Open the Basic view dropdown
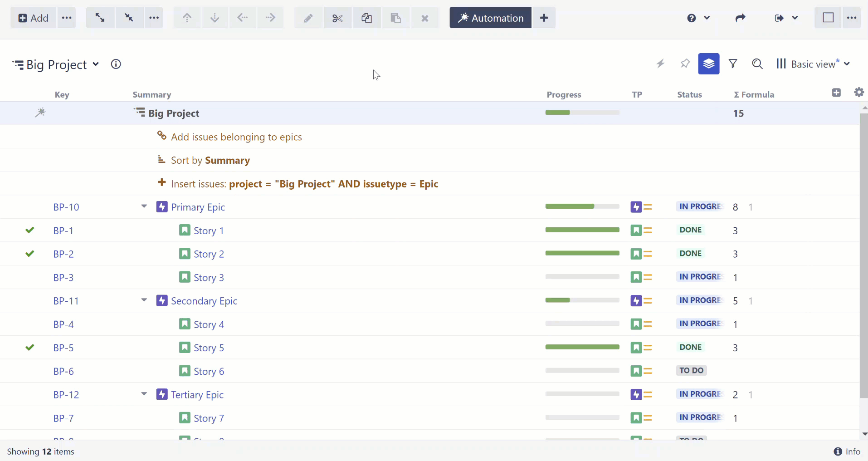The height and width of the screenshot is (461, 868). point(814,64)
